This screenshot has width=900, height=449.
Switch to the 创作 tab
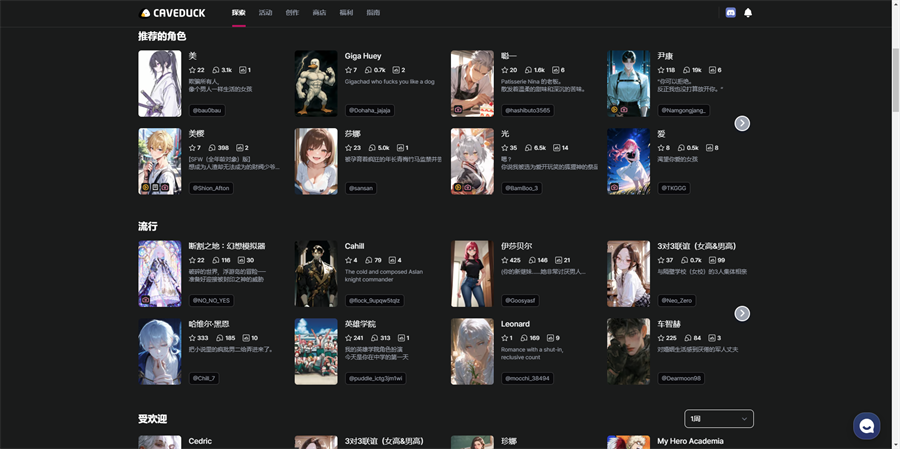pyautogui.click(x=292, y=13)
